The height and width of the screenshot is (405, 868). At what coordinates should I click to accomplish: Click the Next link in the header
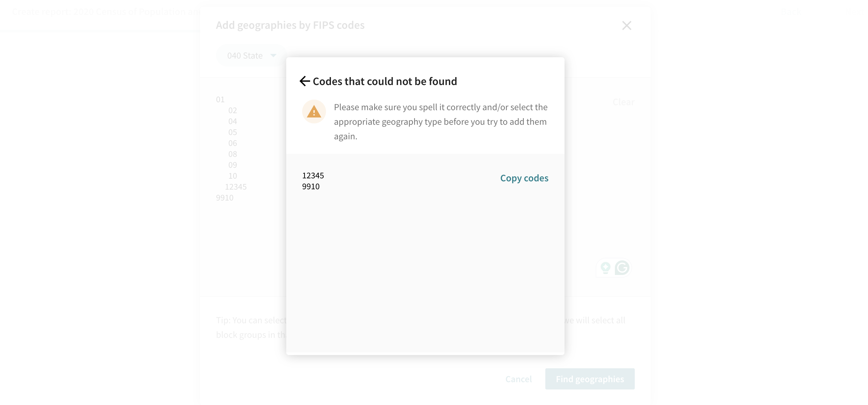point(856,12)
